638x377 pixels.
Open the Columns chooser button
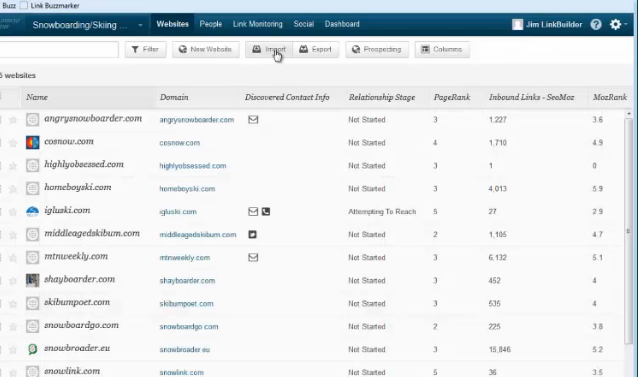(x=442, y=49)
